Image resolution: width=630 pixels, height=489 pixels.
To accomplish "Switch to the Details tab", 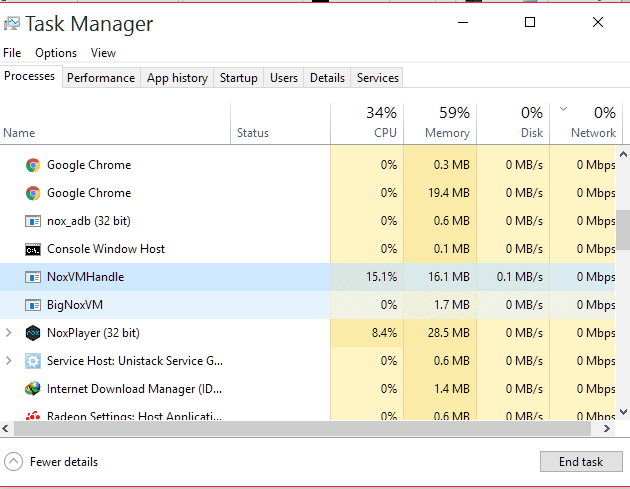I will [327, 78].
